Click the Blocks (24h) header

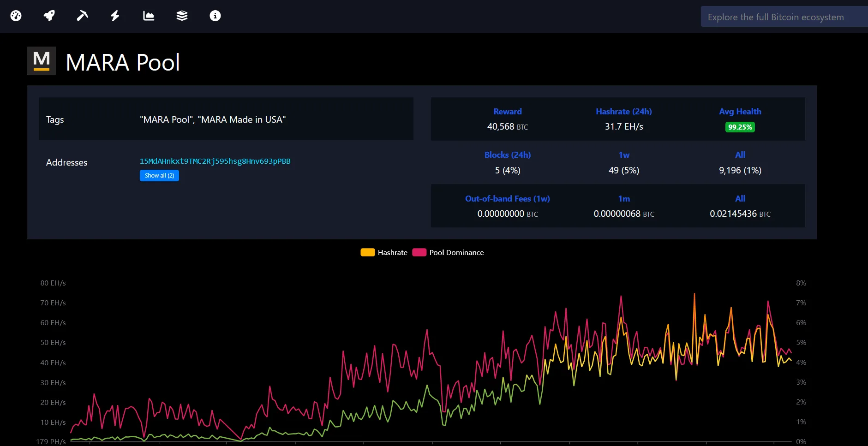click(508, 155)
